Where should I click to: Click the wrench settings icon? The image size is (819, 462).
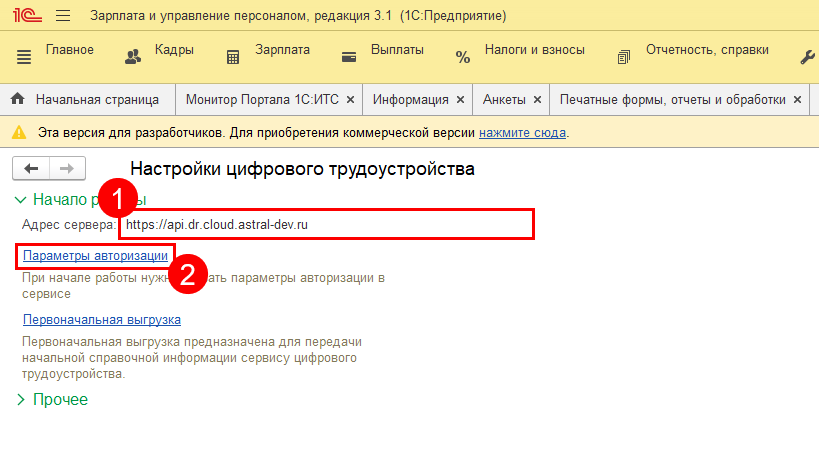pyautogui.click(x=807, y=57)
